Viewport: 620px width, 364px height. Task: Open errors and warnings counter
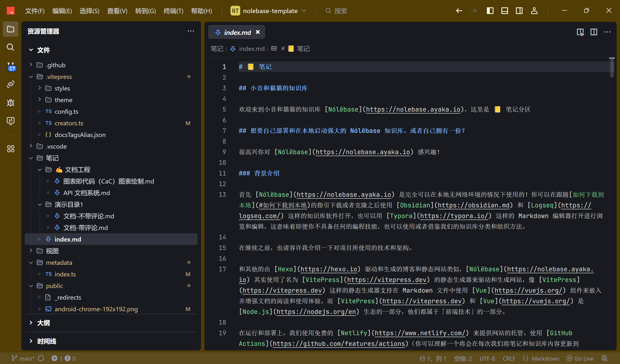[63, 358]
